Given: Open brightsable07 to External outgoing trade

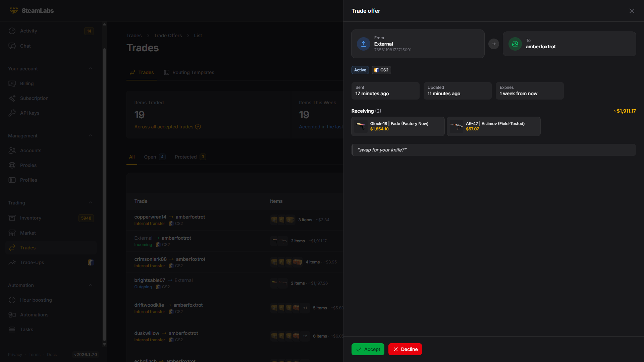Looking at the screenshot, I should 235,283.
